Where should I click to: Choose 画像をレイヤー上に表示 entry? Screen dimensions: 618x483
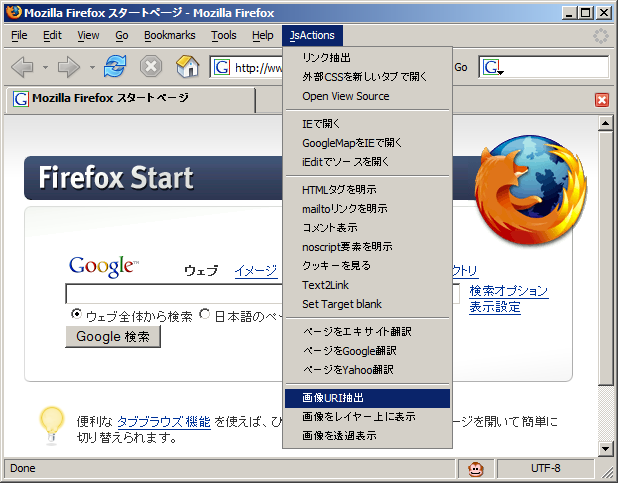point(367,417)
